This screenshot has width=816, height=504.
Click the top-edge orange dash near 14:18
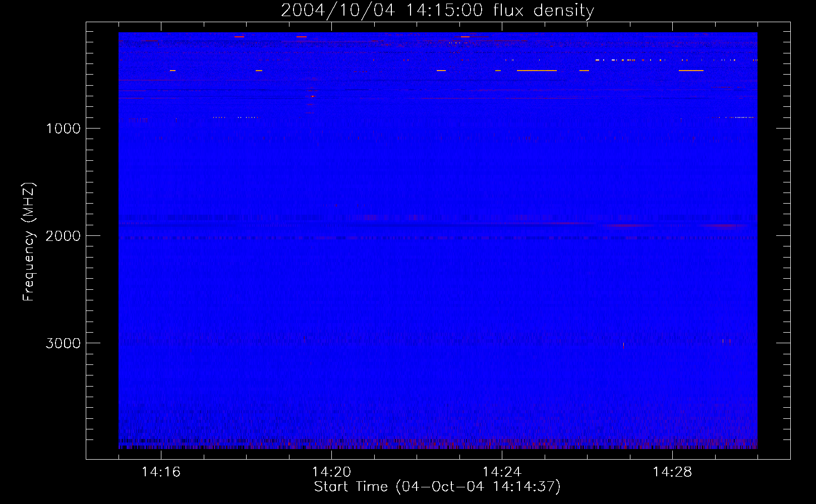click(239, 37)
